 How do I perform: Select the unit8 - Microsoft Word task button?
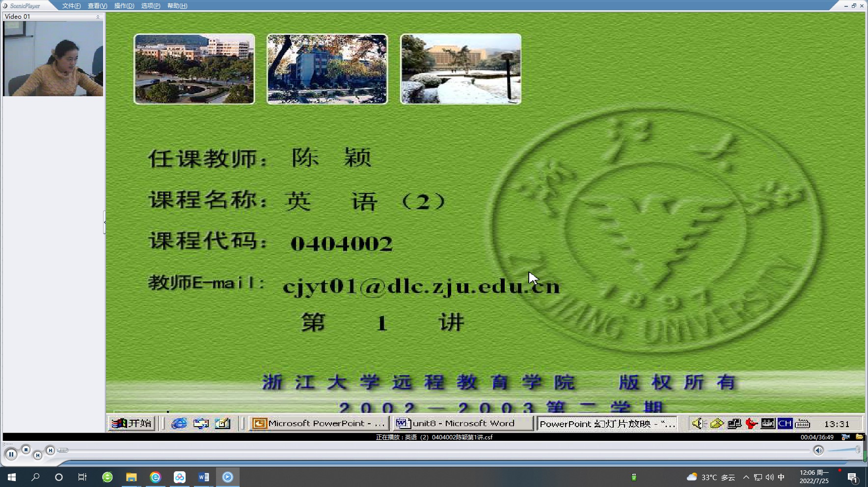pyautogui.click(x=462, y=423)
